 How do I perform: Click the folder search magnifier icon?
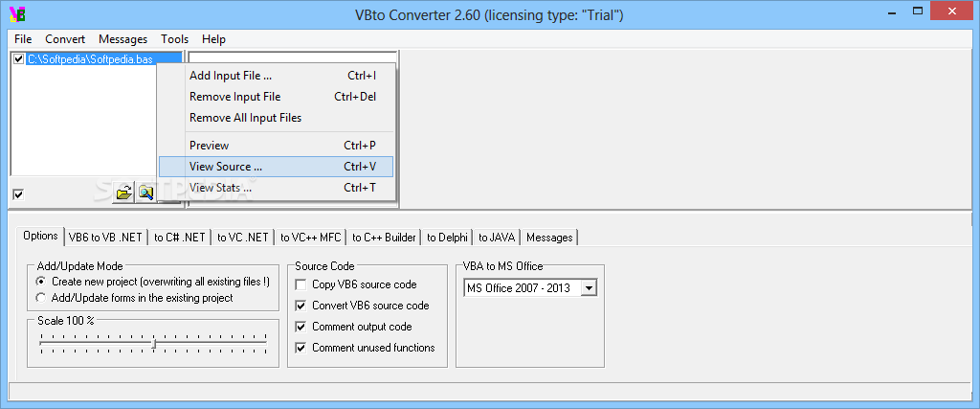coord(145,193)
